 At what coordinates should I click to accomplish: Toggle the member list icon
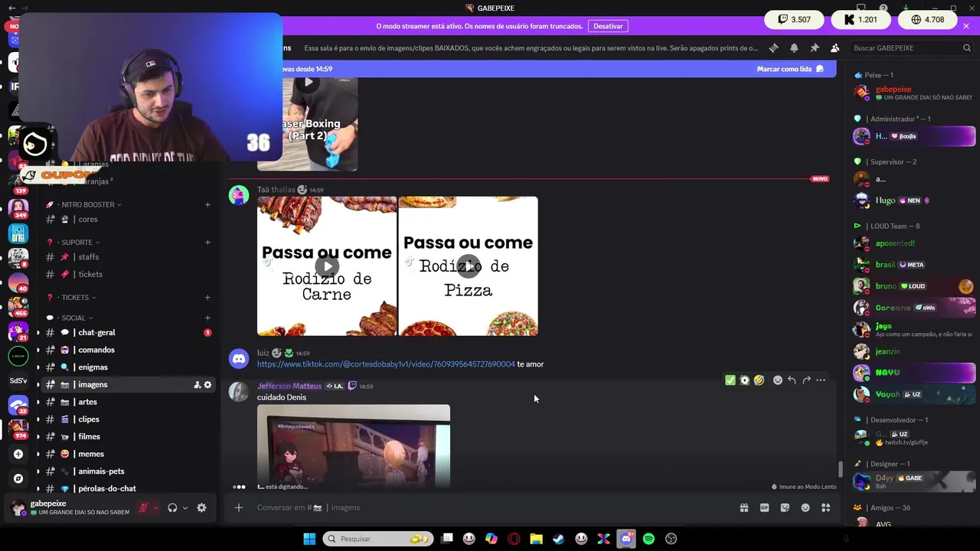click(835, 47)
